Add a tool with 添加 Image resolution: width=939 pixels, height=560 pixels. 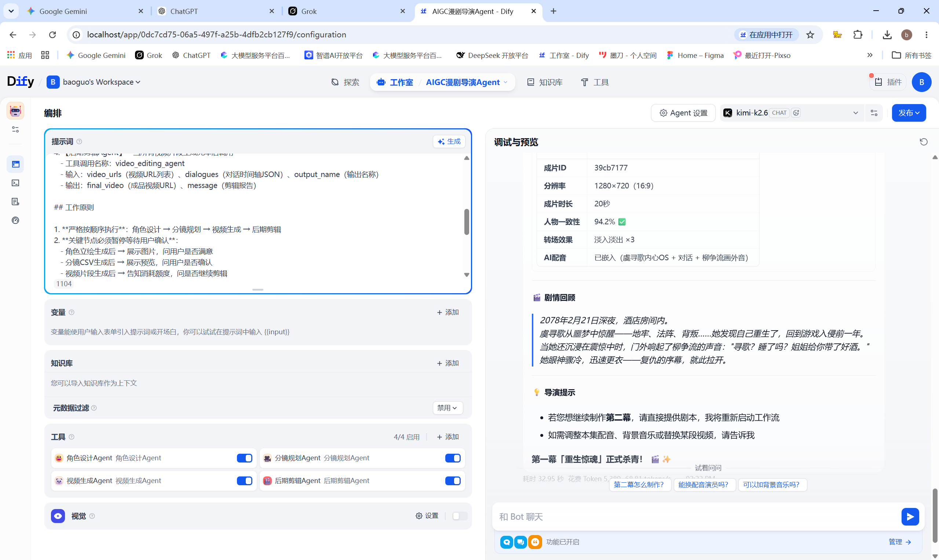pyautogui.click(x=447, y=436)
